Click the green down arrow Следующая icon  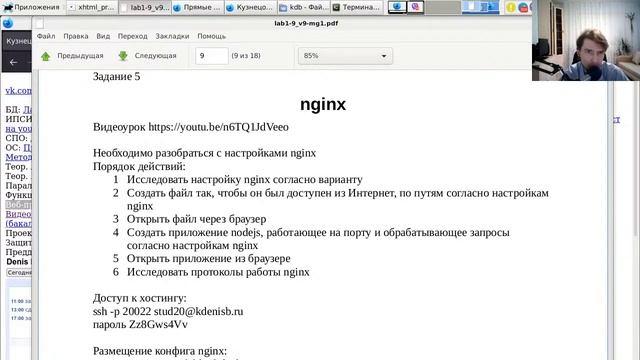123,56
